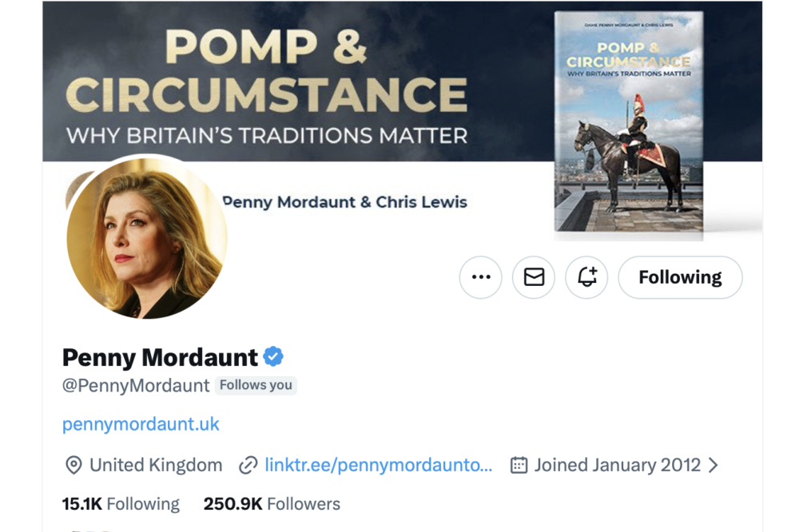Click the calendar icon beside Joined date
The height and width of the screenshot is (532, 799).
pyautogui.click(x=519, y=465)
